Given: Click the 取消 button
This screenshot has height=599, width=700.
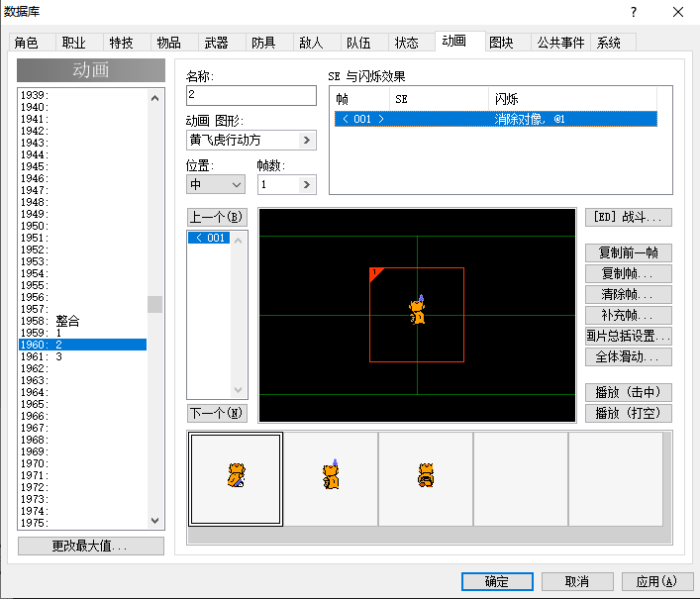Looking at the screenshot, I should click(577, 581).
